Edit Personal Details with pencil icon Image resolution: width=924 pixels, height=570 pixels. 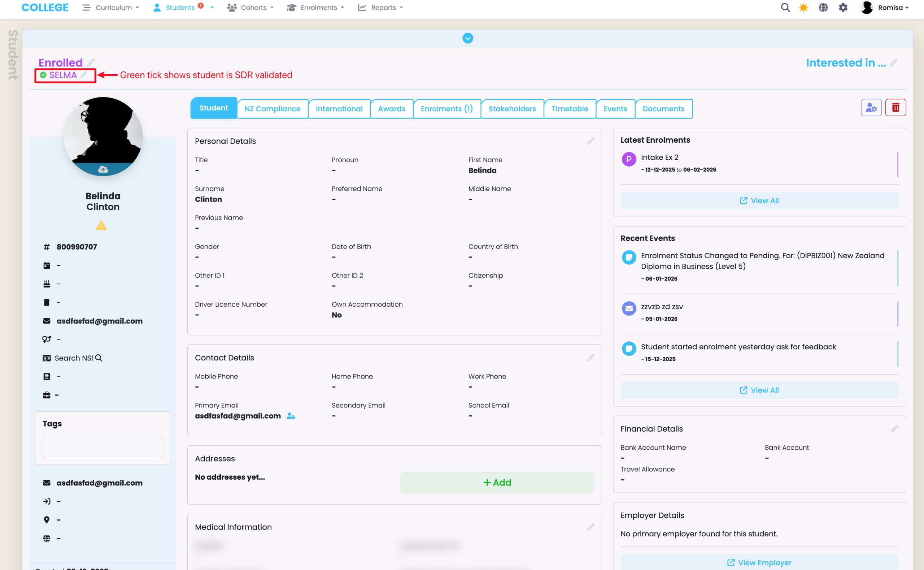[x=590, y=141]
